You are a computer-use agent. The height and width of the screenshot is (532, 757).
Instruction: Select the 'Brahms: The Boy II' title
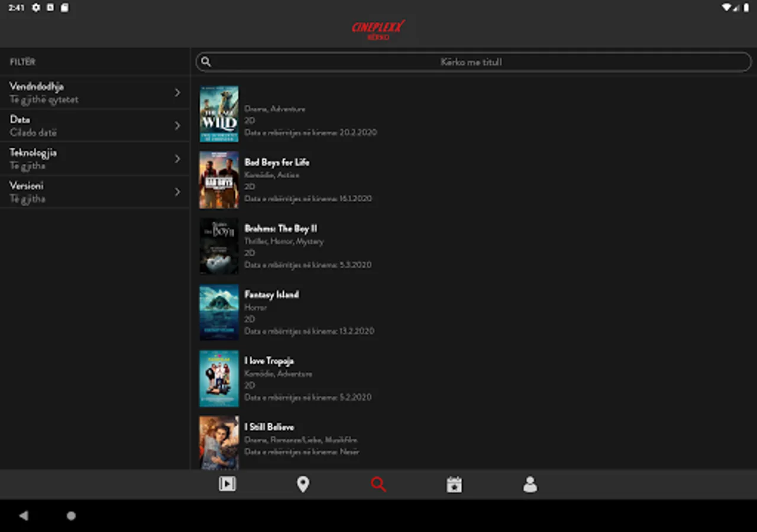coord(281,228)
